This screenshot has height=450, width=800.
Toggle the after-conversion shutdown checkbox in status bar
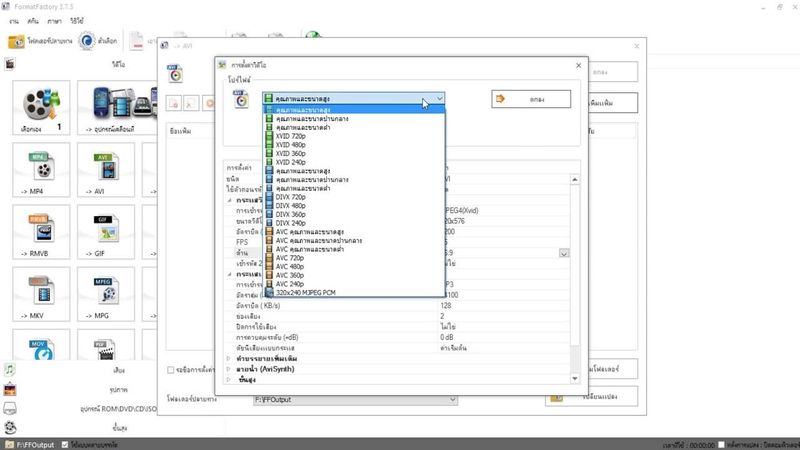point(721,444)
